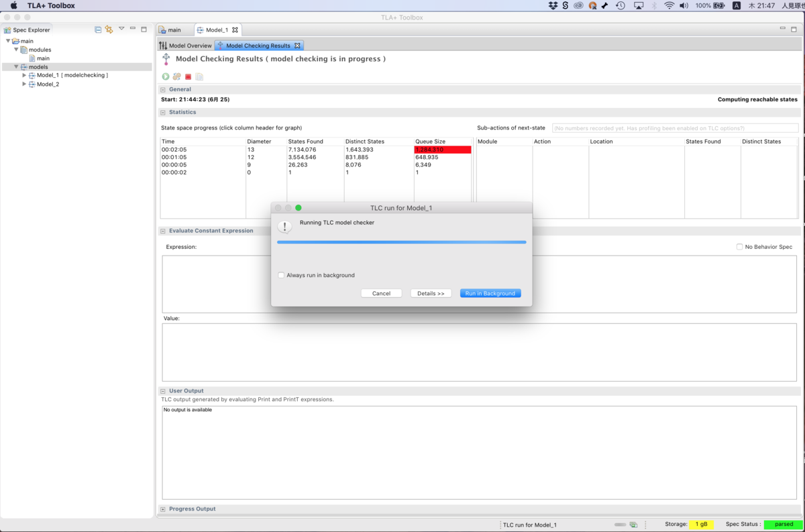Click the Distinct States column header in progress table
This screenshot has width=805, height=532.
point(378,142)
